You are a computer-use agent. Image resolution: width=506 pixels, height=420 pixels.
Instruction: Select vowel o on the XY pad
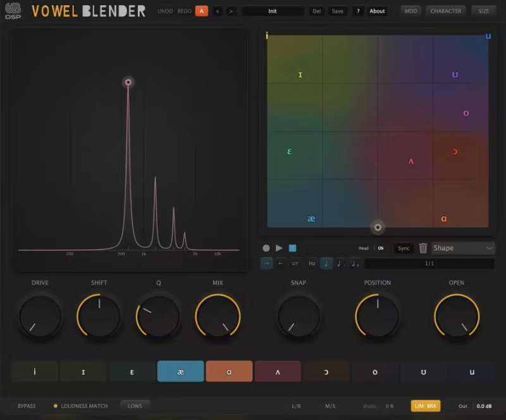(x=466, y=113)
